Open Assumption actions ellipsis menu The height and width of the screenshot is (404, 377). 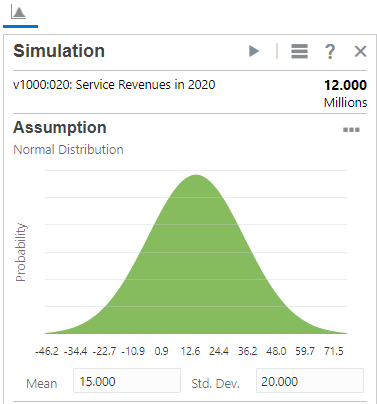pyautogui.click(x=351, y=130)
